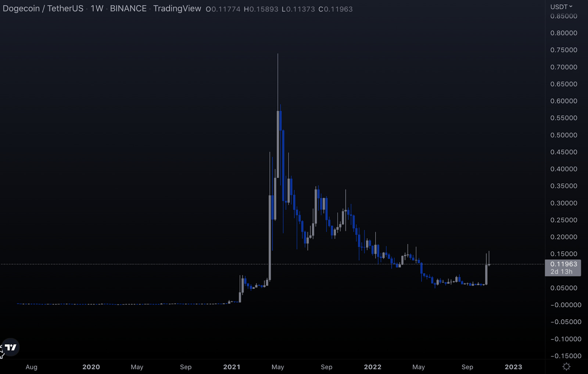588x374 pixels.
Task: Click the 2022 label on time axis
Action: (373, 367)
